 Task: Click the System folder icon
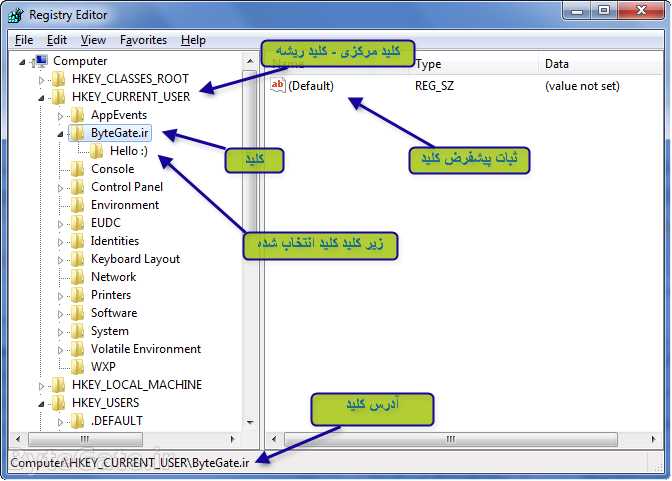point(77,331)
